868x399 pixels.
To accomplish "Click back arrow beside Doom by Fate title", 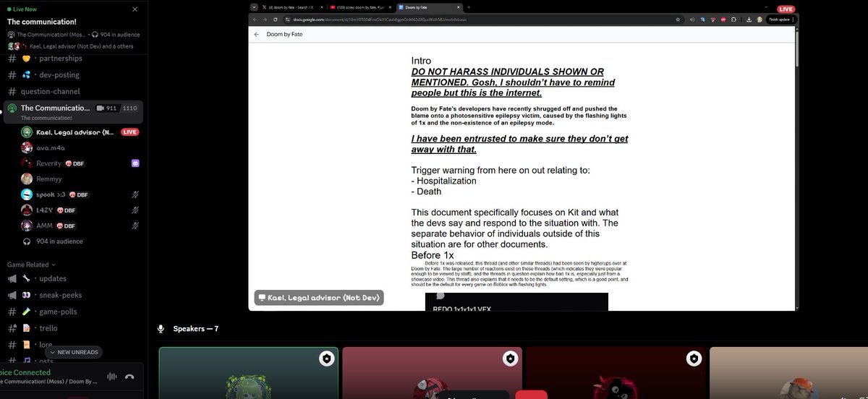I will click(x=256, y=34).
